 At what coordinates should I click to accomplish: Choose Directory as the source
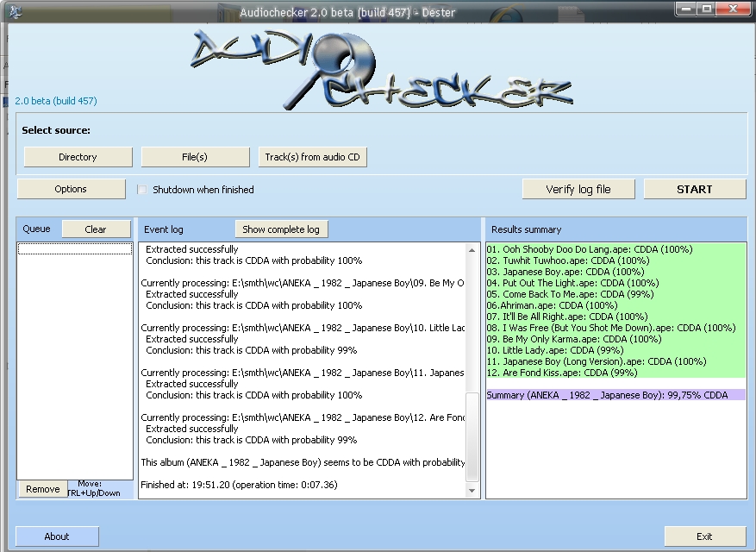click(x=78, y=157)
